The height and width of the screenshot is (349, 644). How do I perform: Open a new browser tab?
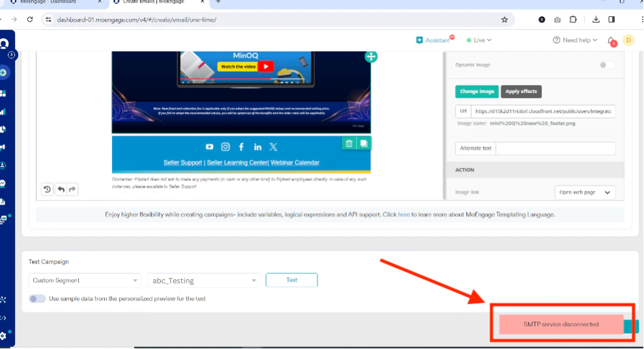[x=218, y=2]
